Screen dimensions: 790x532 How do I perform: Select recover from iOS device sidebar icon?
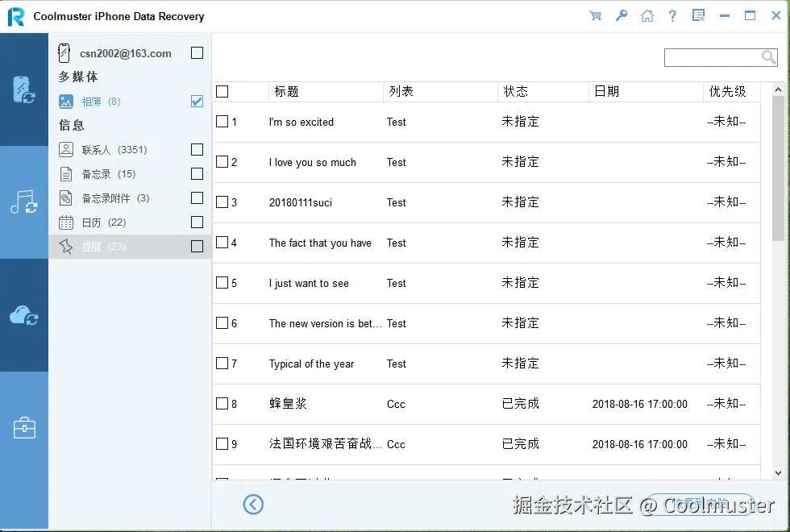pos(23,89)
